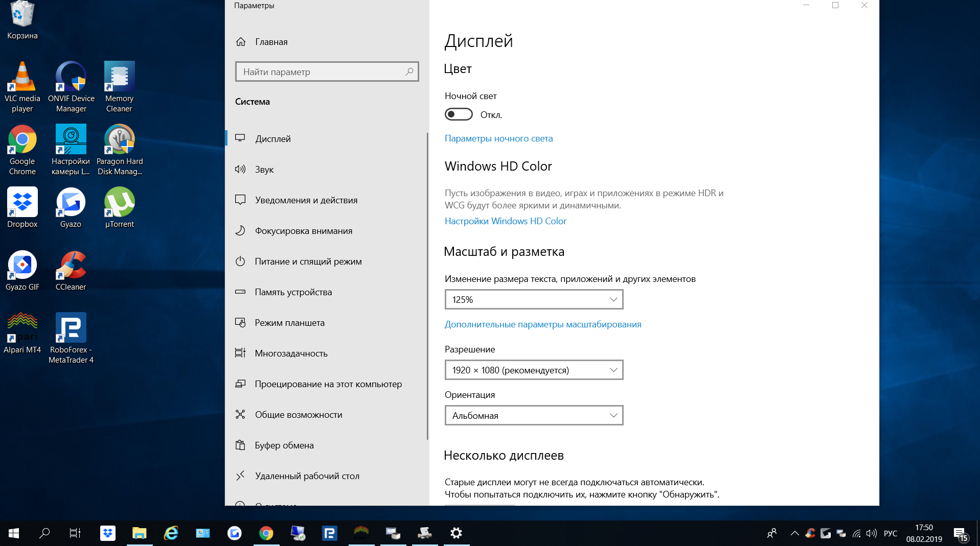Open advanced scaling settings link
The height and width of the screenshot is (546, 980).
click(542, 324)
